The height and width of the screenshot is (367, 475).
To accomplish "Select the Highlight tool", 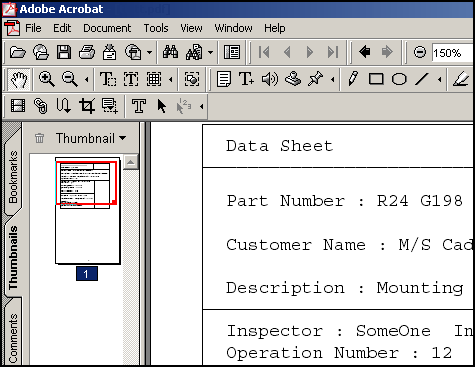I will (461, 79).
